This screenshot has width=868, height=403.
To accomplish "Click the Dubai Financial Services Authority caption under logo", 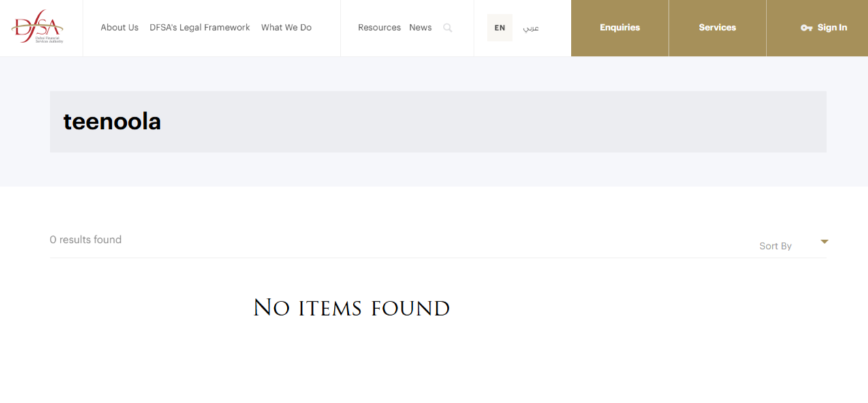I will (49, 39).
